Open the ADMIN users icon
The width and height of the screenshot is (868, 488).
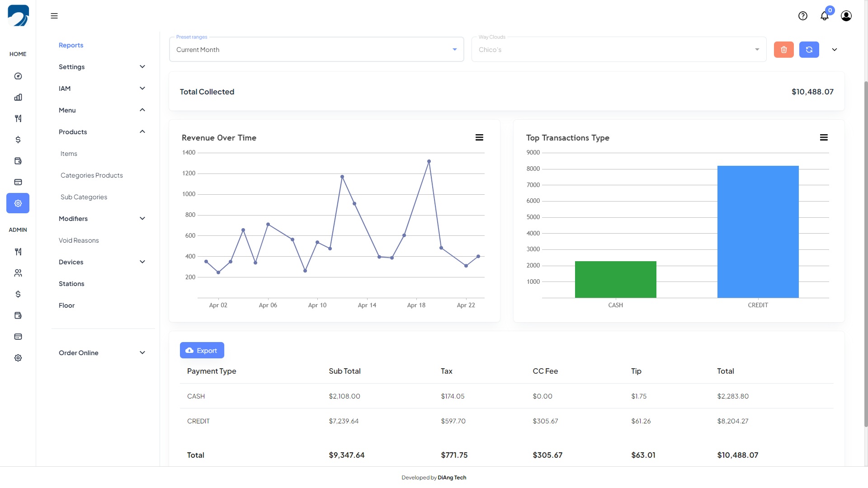(x=18, y=273)
